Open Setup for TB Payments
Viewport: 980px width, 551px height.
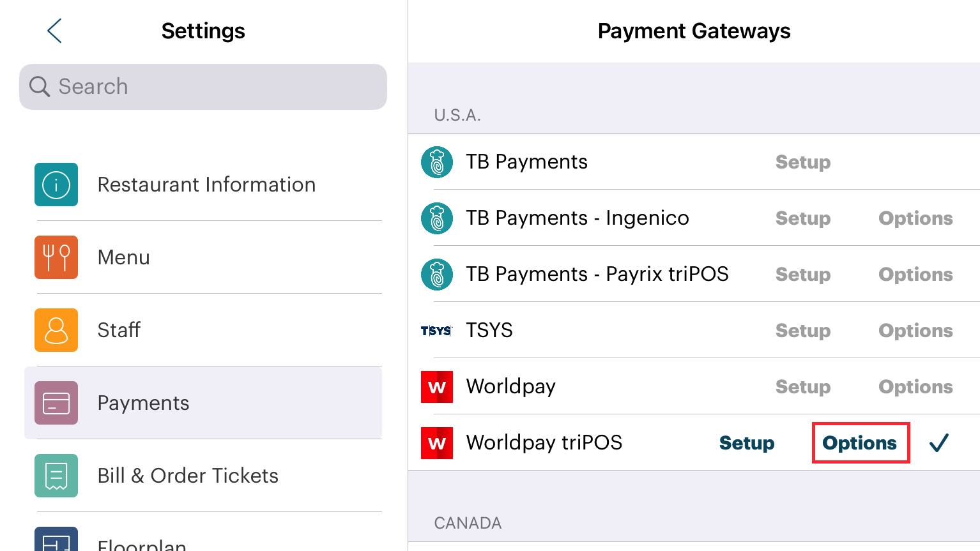[803, 162]
